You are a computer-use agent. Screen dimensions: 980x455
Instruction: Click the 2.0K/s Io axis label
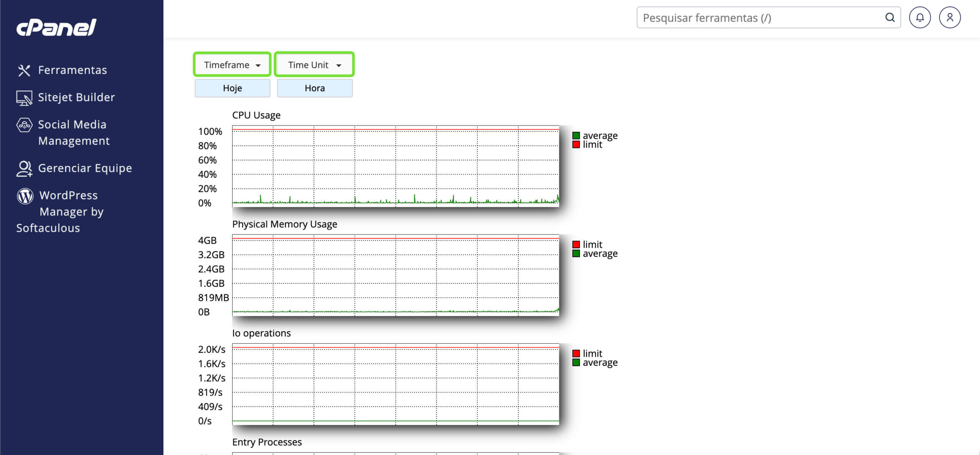(x=212, y=350)
